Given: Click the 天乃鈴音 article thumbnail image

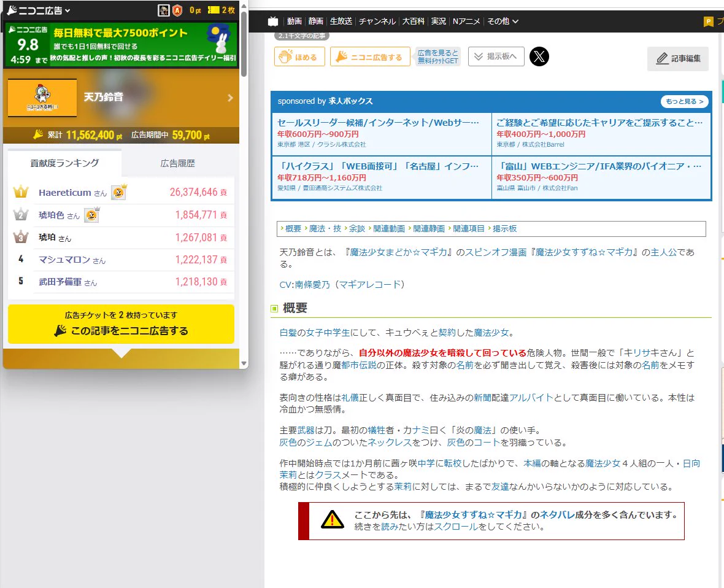Looking at the screenshot, I should 42,98.
